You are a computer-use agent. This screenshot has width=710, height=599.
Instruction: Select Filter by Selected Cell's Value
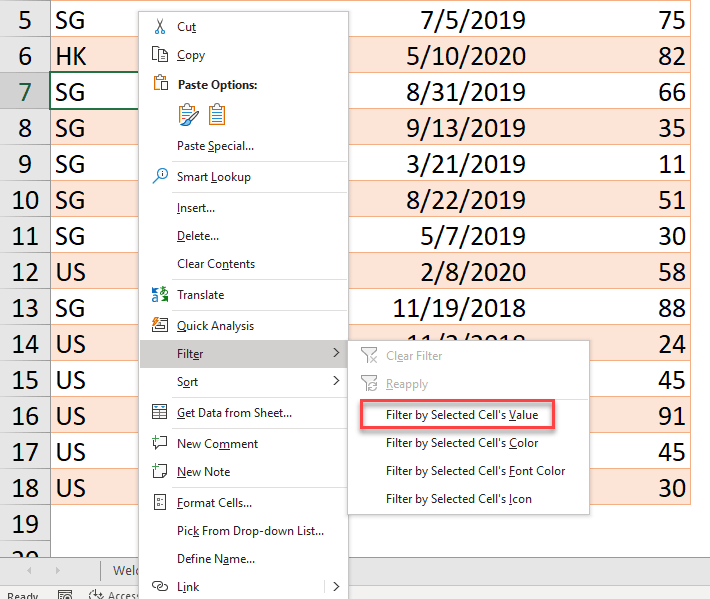tap(455, 414)
